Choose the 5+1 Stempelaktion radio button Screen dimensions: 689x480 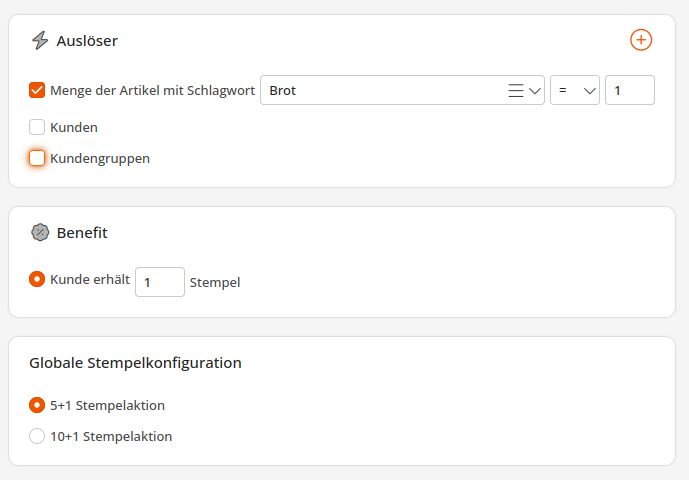37,405
